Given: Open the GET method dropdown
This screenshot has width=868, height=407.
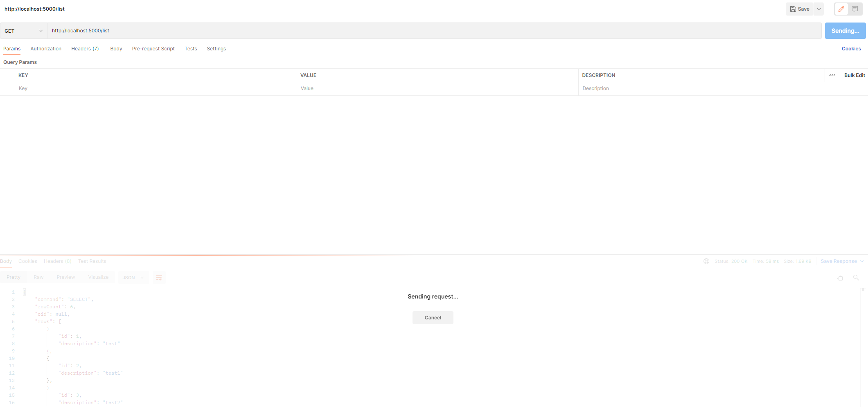Looking at the screenshot, I should (24, 31).
